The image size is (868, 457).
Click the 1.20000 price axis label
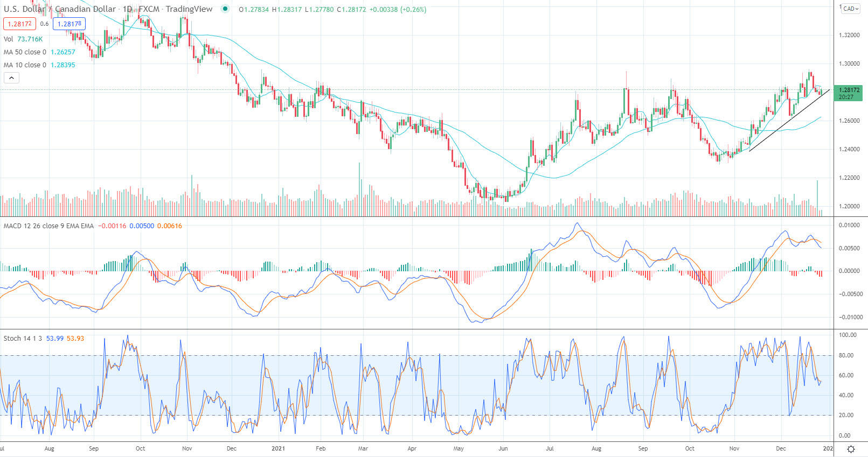pos(849,207)
